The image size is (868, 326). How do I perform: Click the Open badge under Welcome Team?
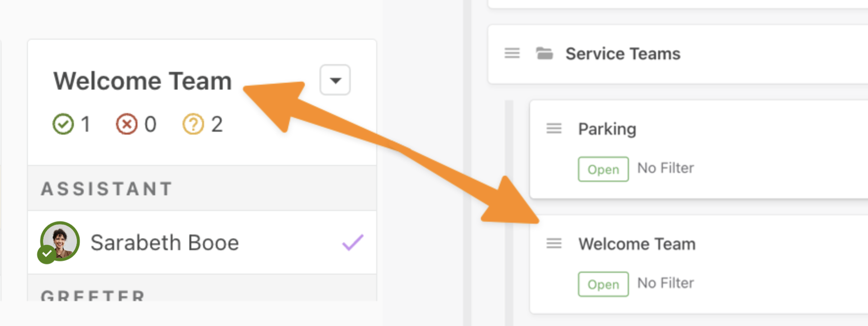click(603, 284)
